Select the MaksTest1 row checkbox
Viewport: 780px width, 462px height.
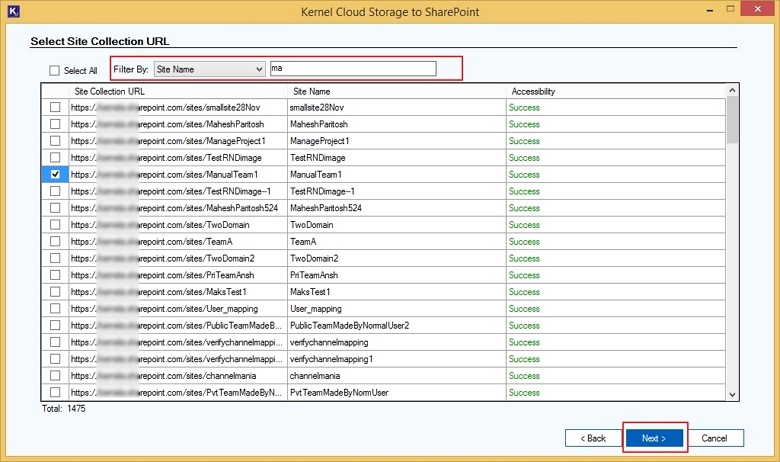pyautogui.click(x=55, y=291)
